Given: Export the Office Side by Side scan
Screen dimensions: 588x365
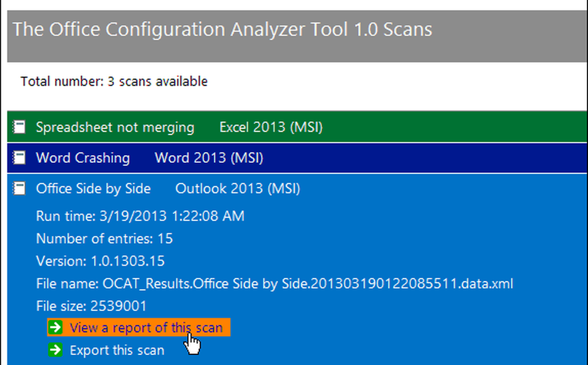Looking at the screenshot, I should pos(117,350).
